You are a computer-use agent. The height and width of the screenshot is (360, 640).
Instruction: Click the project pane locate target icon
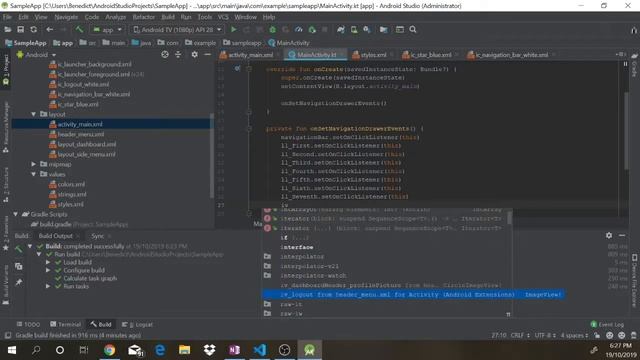coord(165,54)
